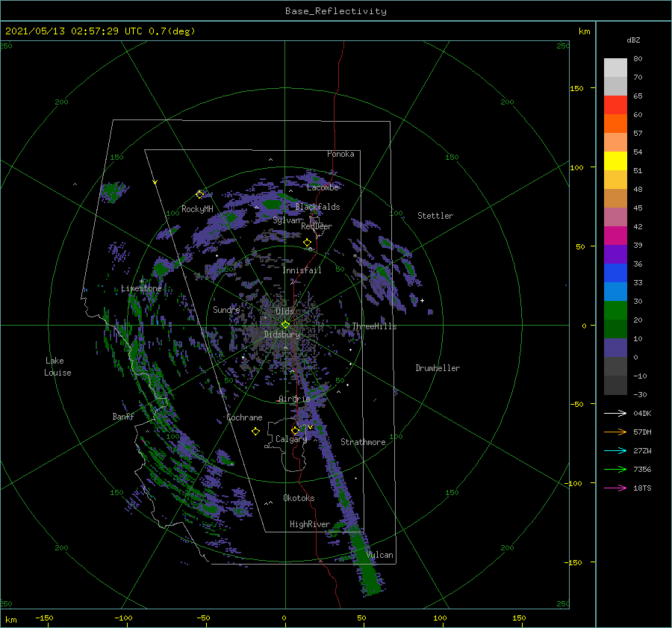Click the Sylvan label
Image resolution: width=672 pixels, height=628 pixels.
point(287,220)
